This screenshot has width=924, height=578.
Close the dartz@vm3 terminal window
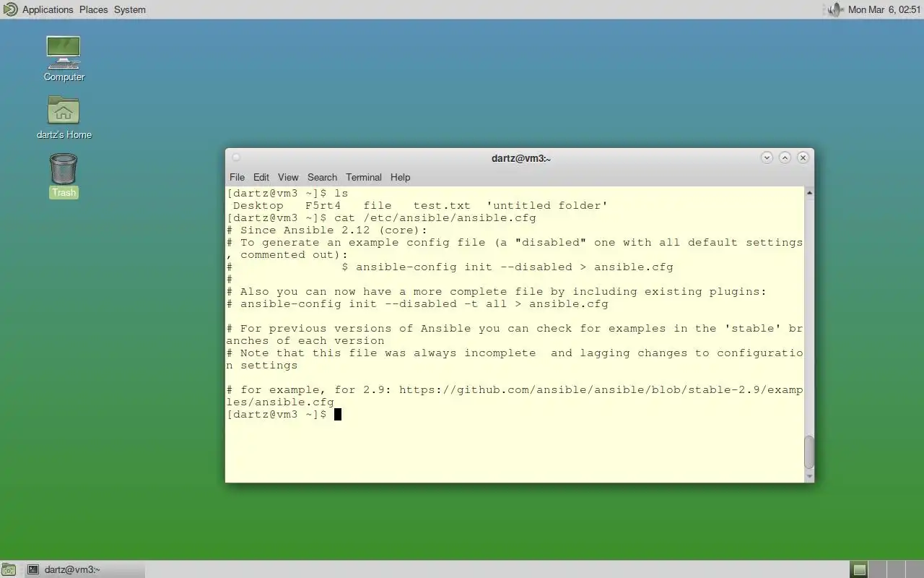tap(803, 158)
